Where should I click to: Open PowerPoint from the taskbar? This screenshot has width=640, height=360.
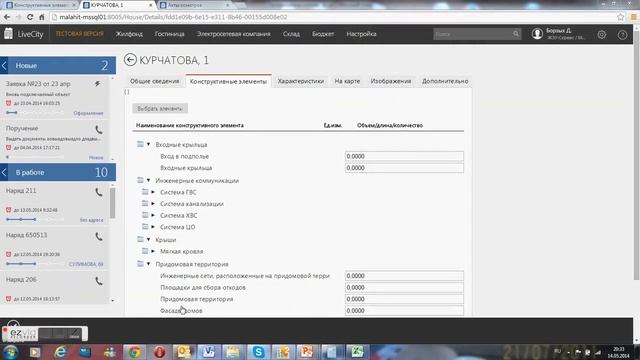click(307, 352)
